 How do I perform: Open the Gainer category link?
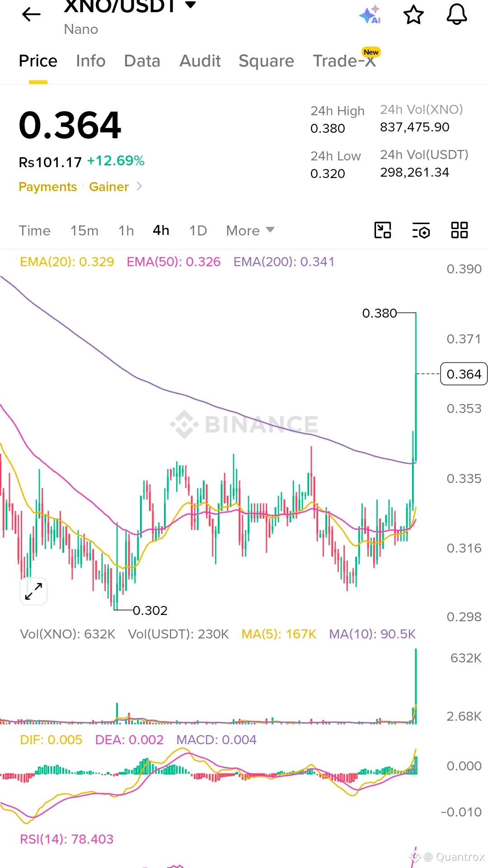[109, 187]
